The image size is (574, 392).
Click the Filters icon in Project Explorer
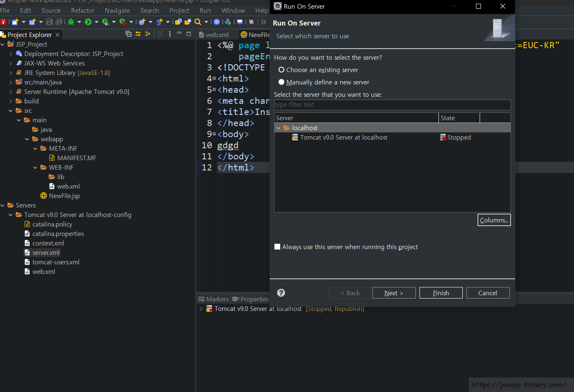click(x=147, y=34)
